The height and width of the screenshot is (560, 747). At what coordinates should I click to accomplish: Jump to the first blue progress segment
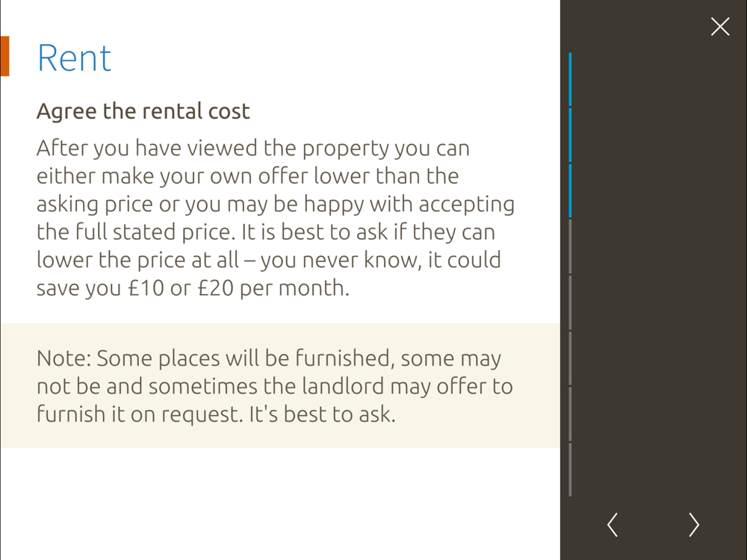(571, 79)
